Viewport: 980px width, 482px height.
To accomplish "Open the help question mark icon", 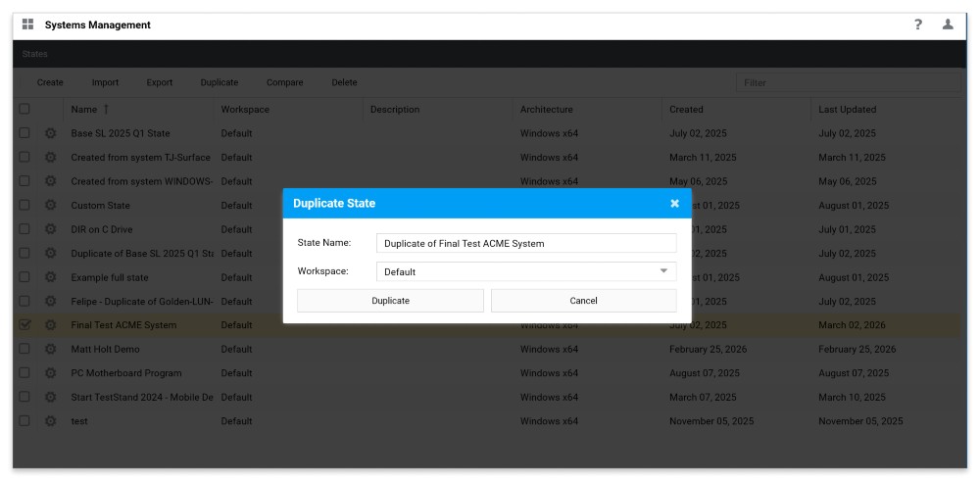I will click(x=917, y=24).
